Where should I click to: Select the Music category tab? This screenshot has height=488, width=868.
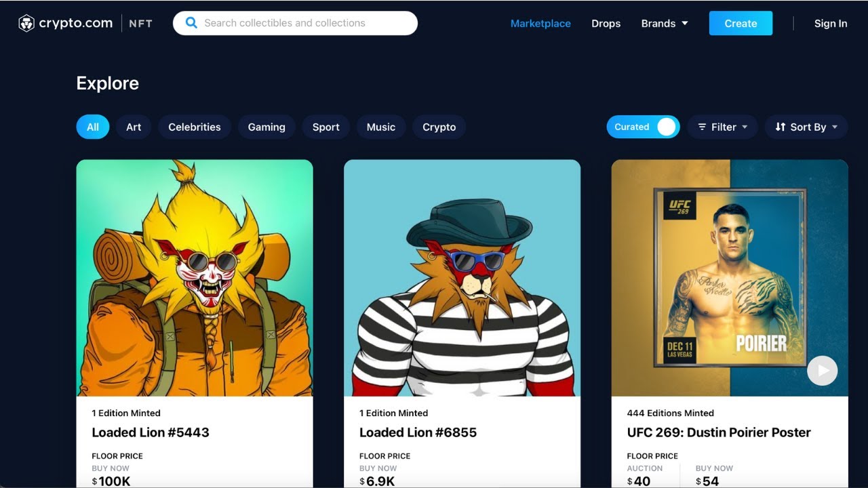pos(381,127)
